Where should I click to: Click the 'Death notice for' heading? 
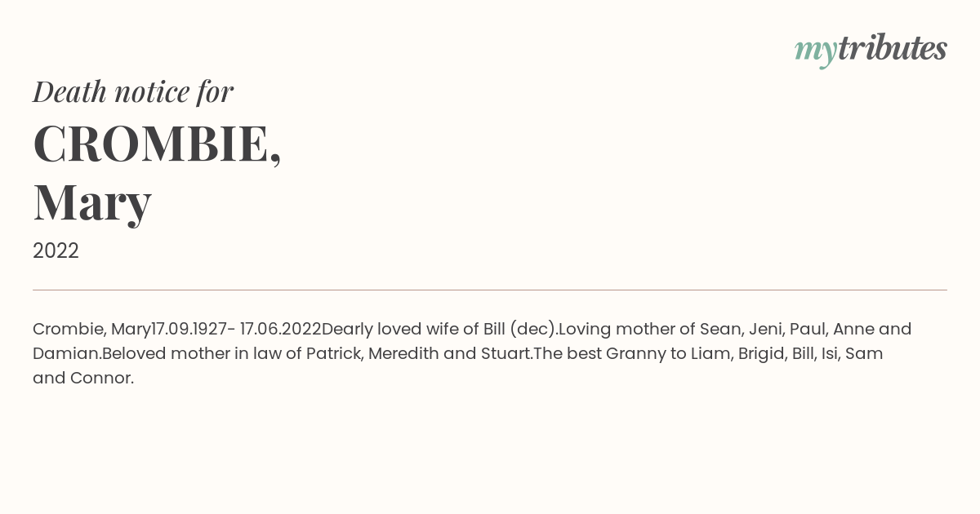pyautogui.click(x=133, y=91)
